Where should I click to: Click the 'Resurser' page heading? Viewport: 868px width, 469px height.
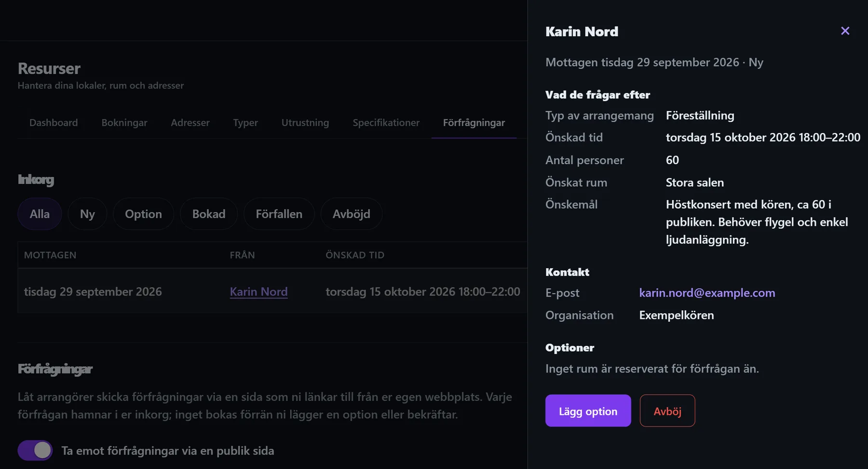tap(49, 69)
